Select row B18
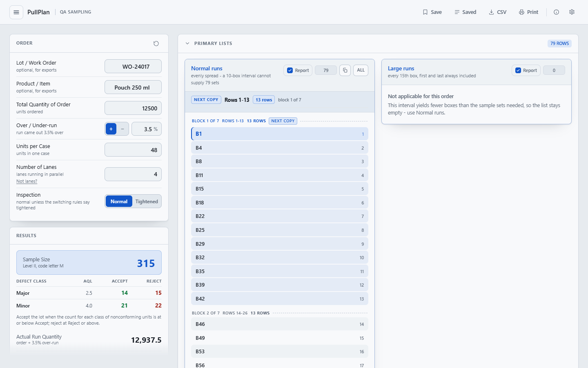The image size is (588, 368). click(280, 202)
